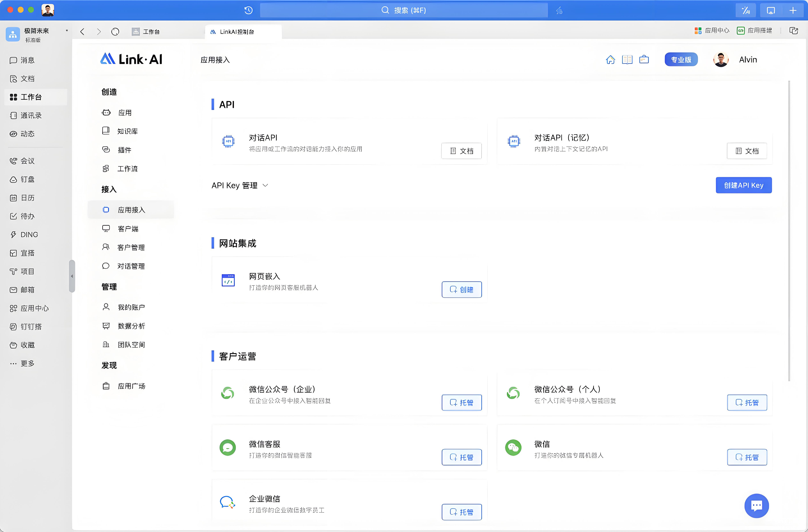Image resolution: width=808 pixels, height=532 pixels.
Task: Open 对话管理 in the 接入 menu
Action: [x=123, y=266]
